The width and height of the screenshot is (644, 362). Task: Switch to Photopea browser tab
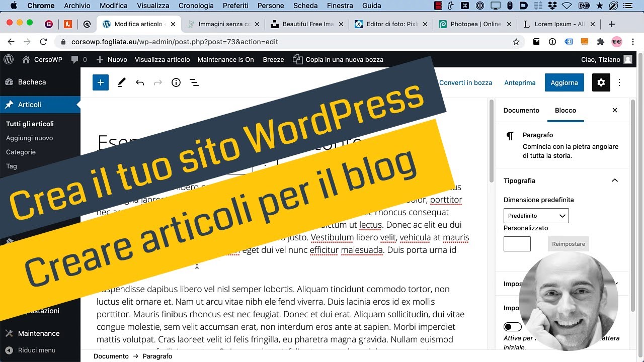(475, 24)
